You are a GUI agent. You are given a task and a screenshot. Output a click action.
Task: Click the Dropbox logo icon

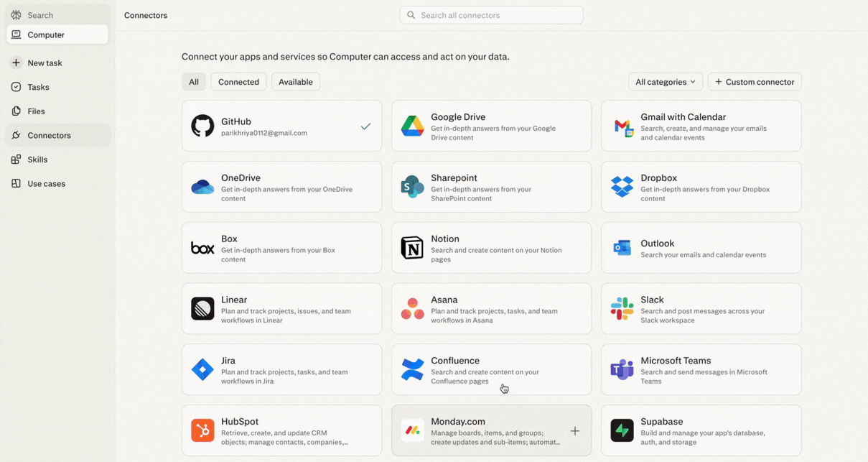tap(622, 187)
